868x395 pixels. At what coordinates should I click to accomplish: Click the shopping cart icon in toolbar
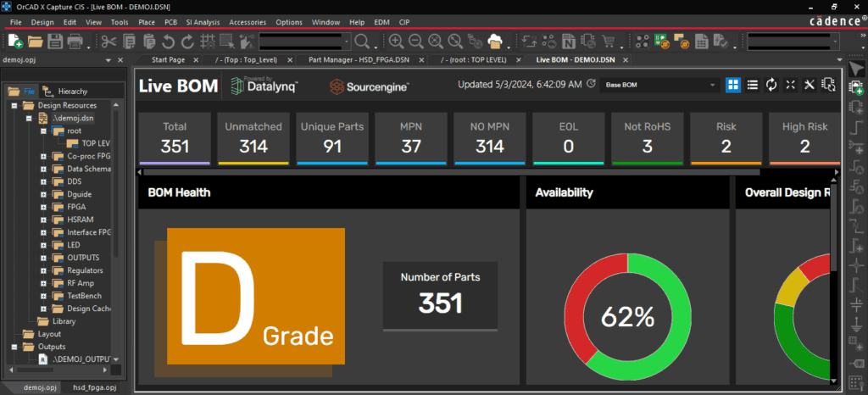[608, 41]
